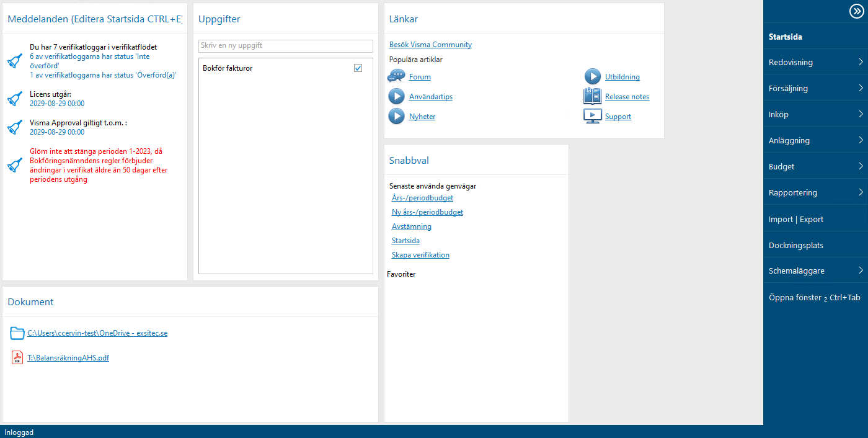Click the Användartips play icon
Screen dimensions: 868x438
click(396, 97)
